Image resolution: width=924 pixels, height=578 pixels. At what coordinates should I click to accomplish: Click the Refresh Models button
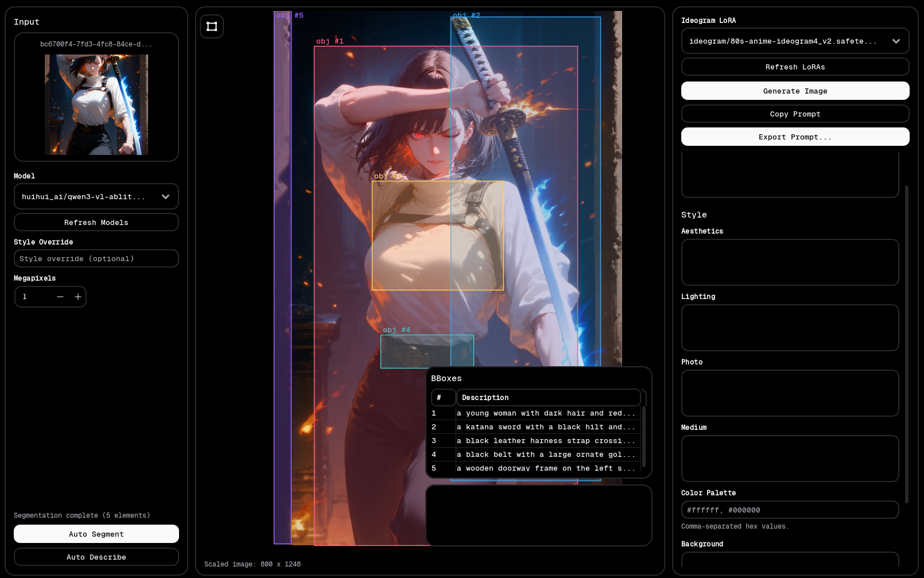click(96, 223)
